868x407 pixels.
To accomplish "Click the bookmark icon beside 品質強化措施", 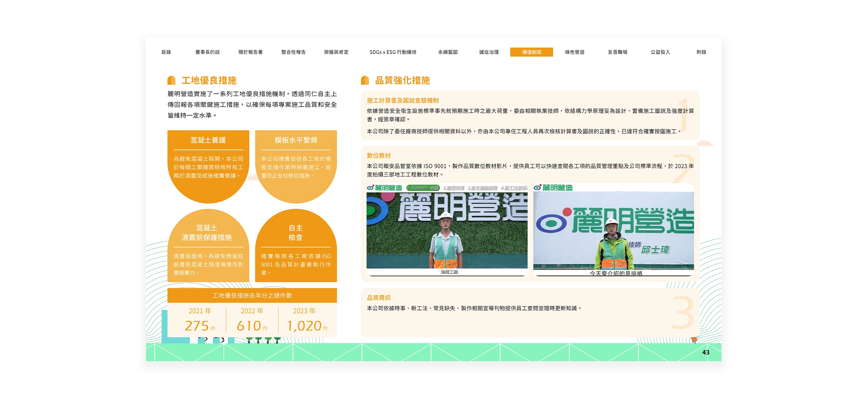I will coord(365,81).
